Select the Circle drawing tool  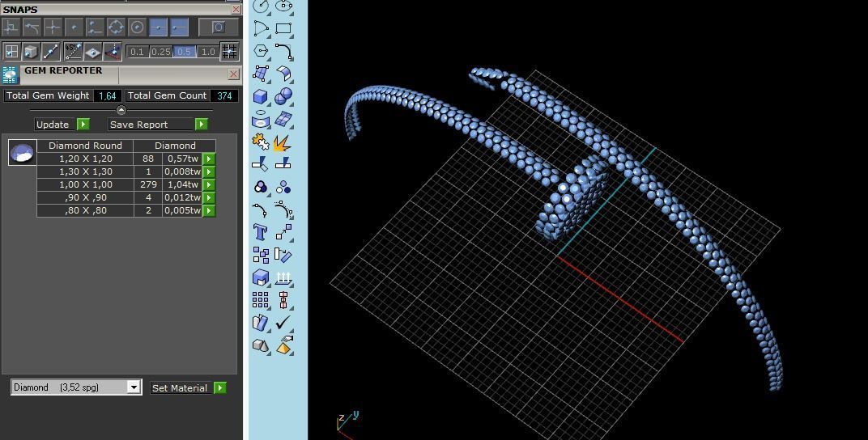[261, 6]
